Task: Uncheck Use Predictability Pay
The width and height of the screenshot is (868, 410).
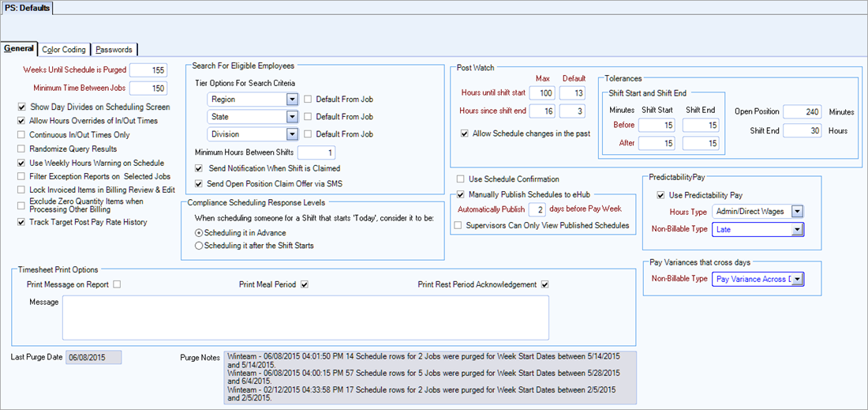Action: 660,195
